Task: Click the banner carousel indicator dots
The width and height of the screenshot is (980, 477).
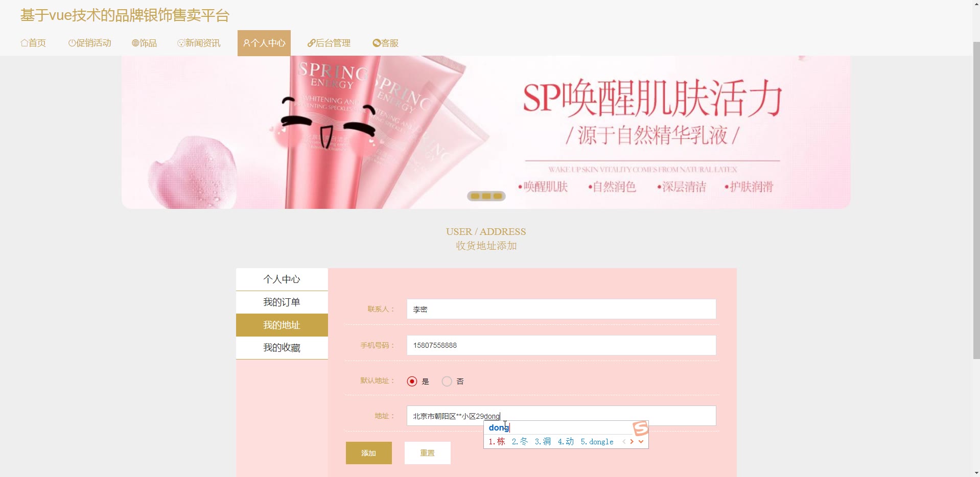Action: click(x=486, y=196)
